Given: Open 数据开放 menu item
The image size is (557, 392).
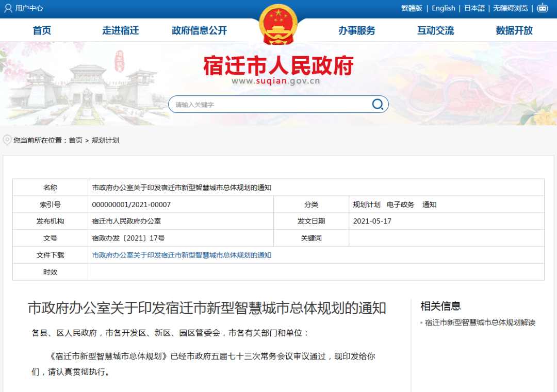Looking at the screenshot, I should (x=514, y=30).
